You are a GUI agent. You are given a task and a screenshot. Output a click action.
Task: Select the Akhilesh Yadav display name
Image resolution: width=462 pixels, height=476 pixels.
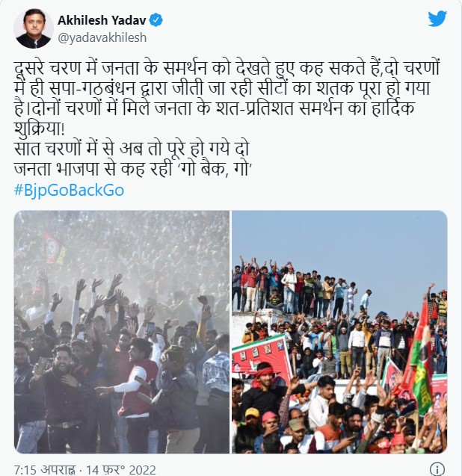coord(102,20)
